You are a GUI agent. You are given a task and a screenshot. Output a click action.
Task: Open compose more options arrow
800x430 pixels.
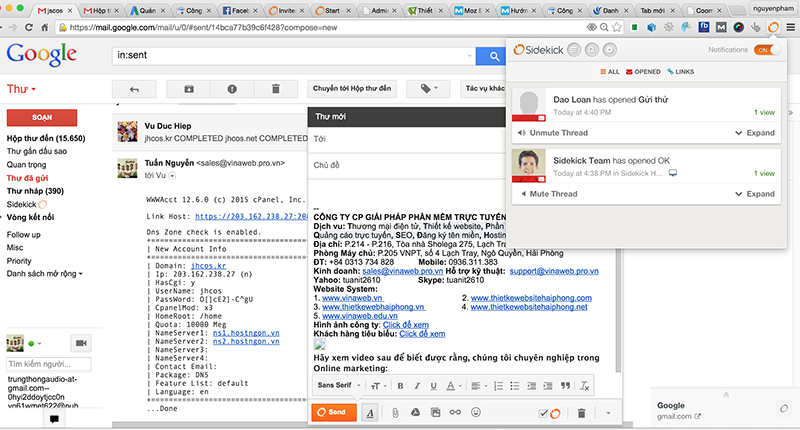(x=608, y=413)
